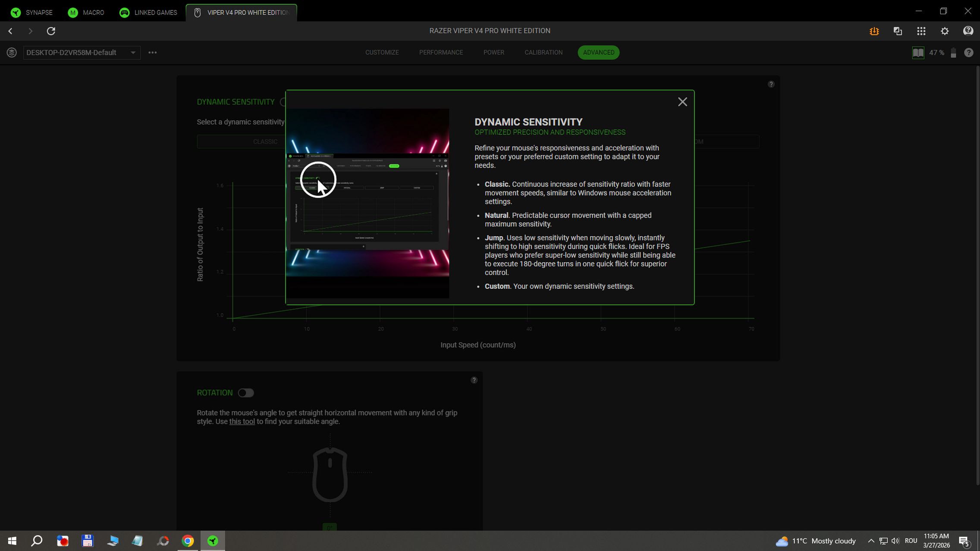Open Synapse settings gear
980x551 pixels.
click(x=944, y=31)
